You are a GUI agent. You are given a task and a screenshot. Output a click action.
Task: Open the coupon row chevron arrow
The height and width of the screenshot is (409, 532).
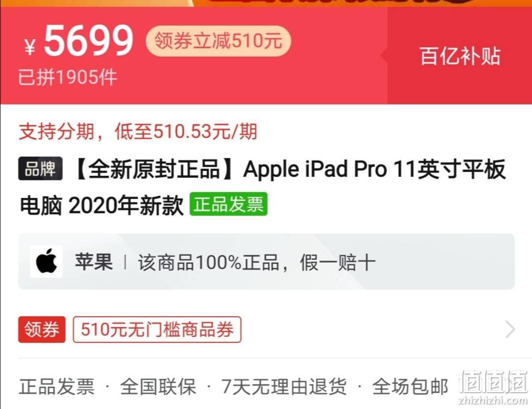coord(510,329)
